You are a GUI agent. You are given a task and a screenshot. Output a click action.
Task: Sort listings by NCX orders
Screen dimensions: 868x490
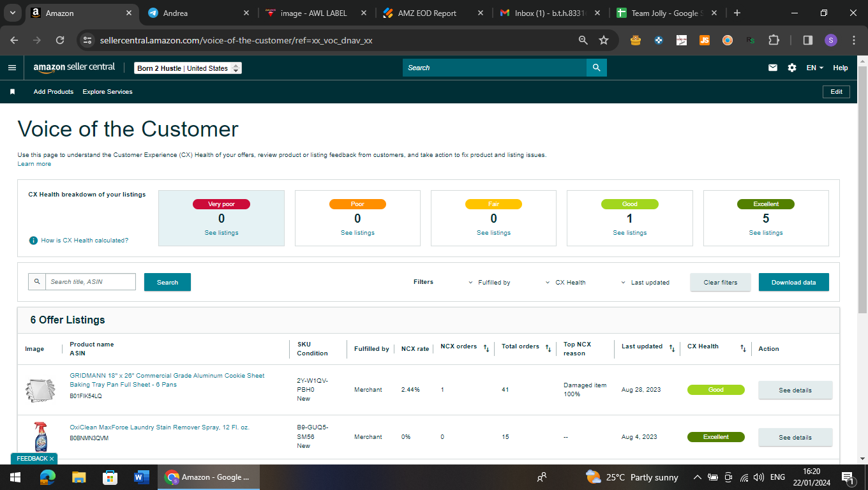tap(486, 348)
